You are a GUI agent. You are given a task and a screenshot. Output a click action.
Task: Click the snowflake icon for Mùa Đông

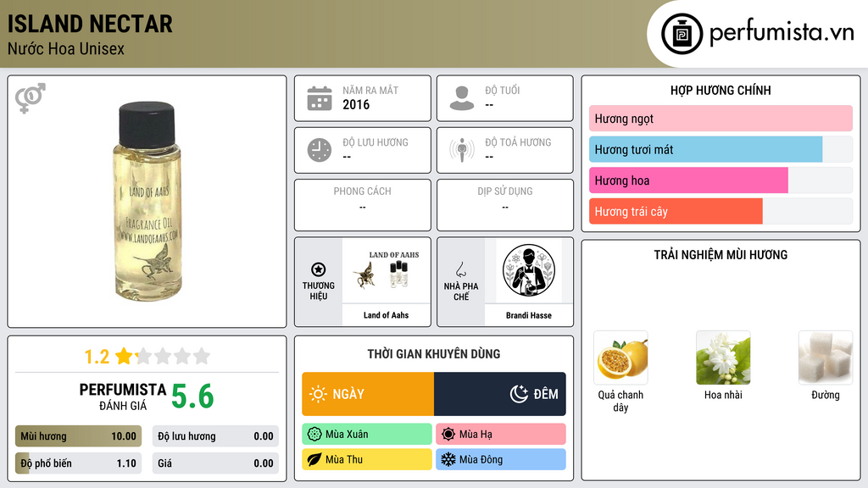pos(448,459)
